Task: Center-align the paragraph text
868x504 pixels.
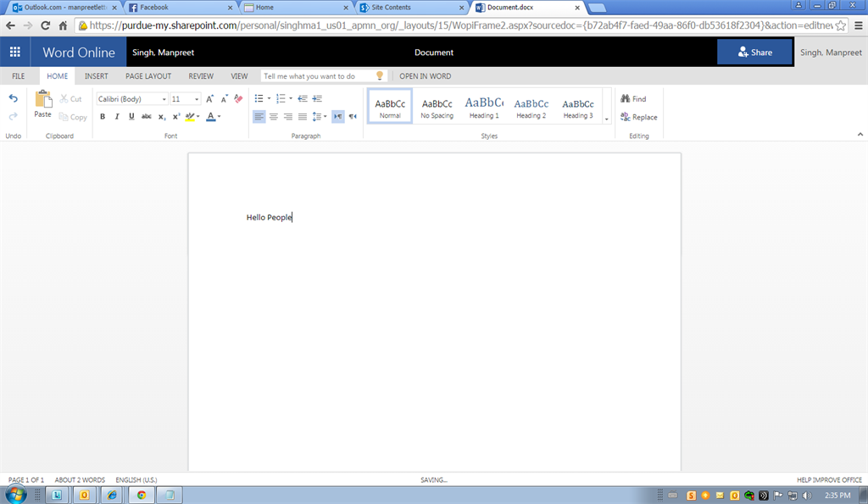Action: click(274, 117)
